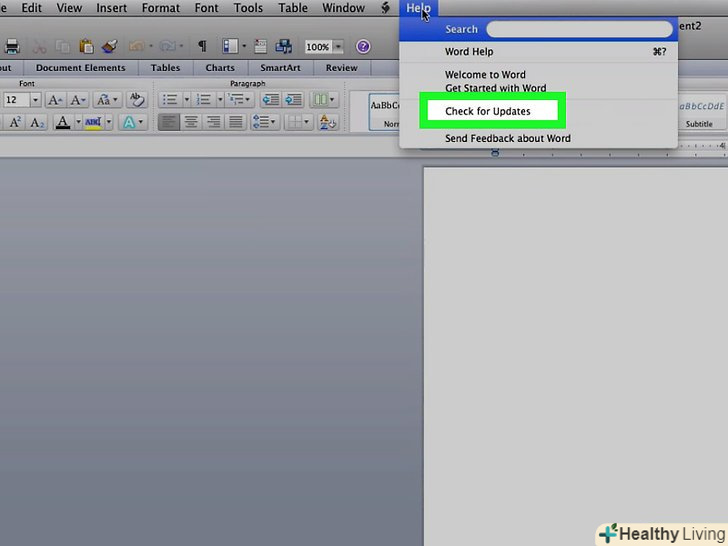Click the Sidebar view icon

230,46
